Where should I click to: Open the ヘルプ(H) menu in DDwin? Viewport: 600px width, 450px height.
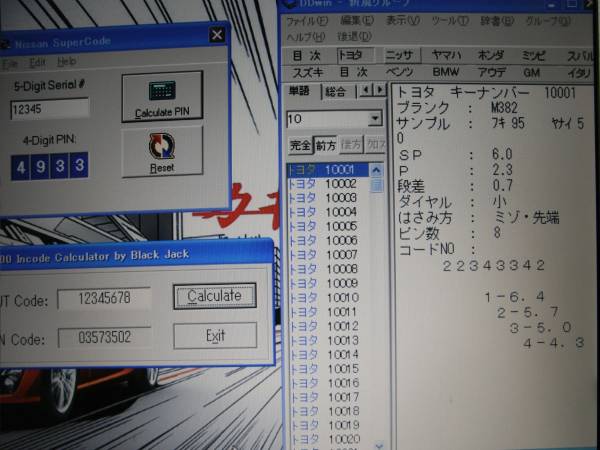click(x=306, y=37)
